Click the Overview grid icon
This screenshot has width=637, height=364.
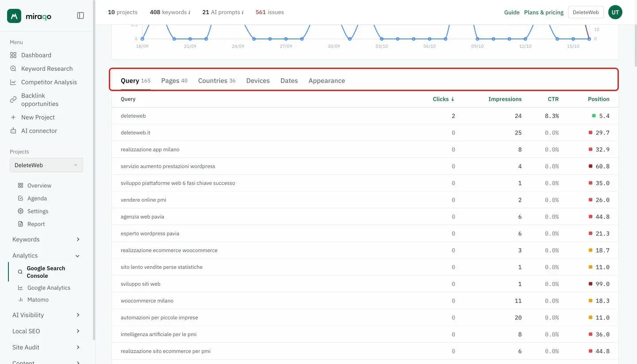click(x=20, y=186)
